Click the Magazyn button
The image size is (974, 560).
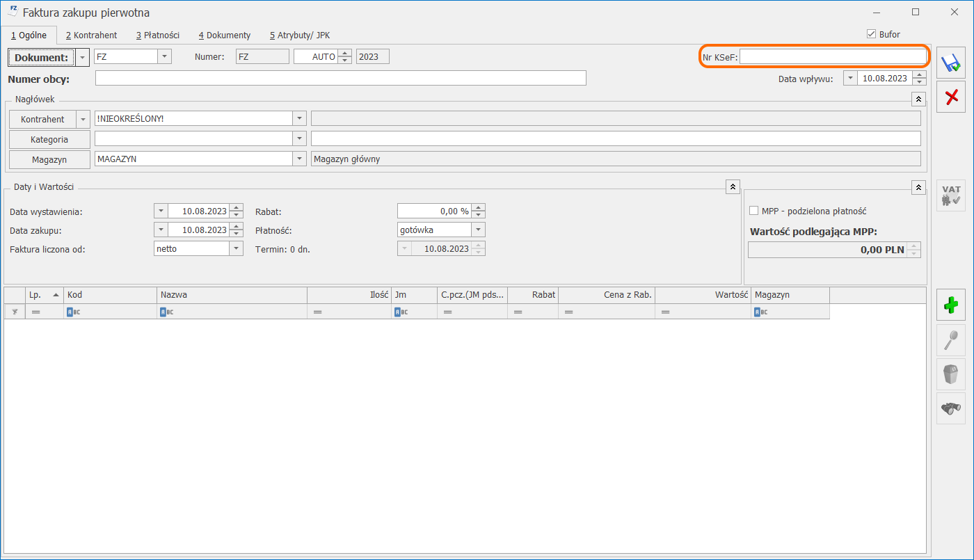(x=49, y=159)
